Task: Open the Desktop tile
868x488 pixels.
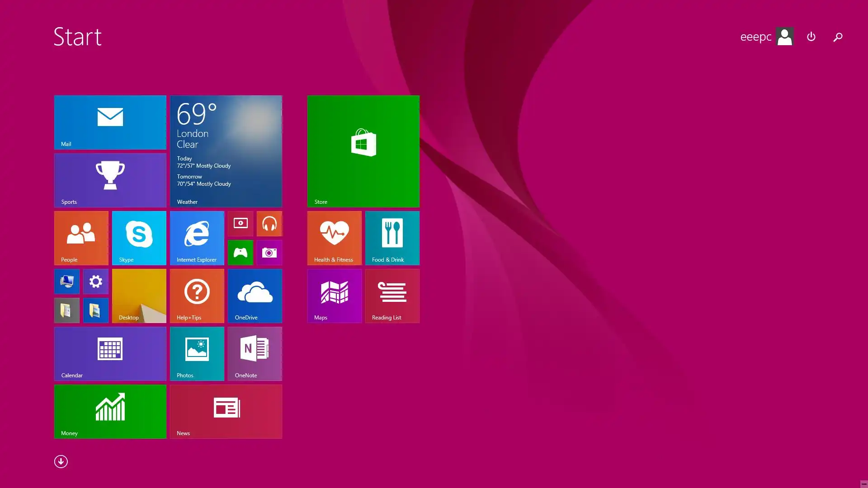Action: coord(139,296)
